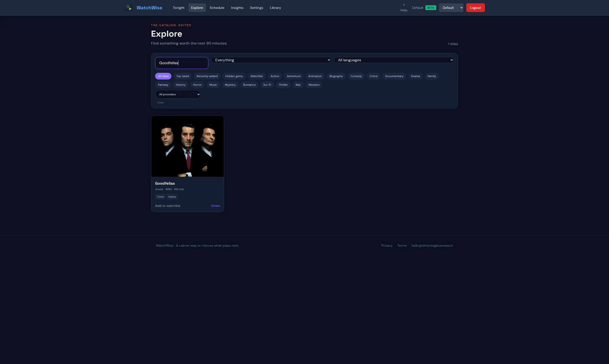
Task: Enable the Hidden gems filter
Action: pos(234,76)
